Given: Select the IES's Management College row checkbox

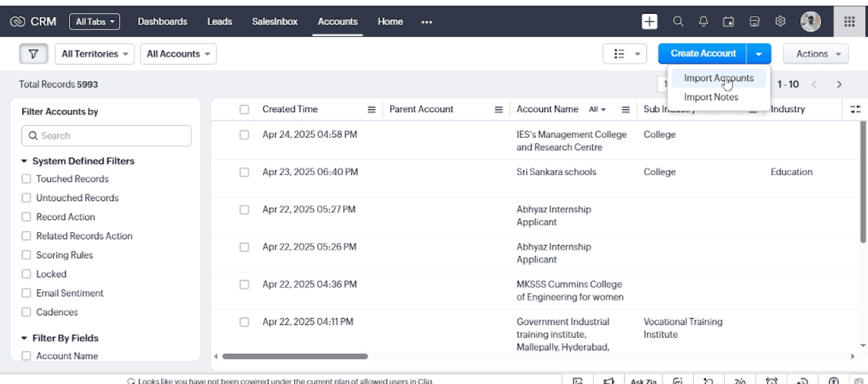Looking at the screenshot, I should click(x=244, y=135).
